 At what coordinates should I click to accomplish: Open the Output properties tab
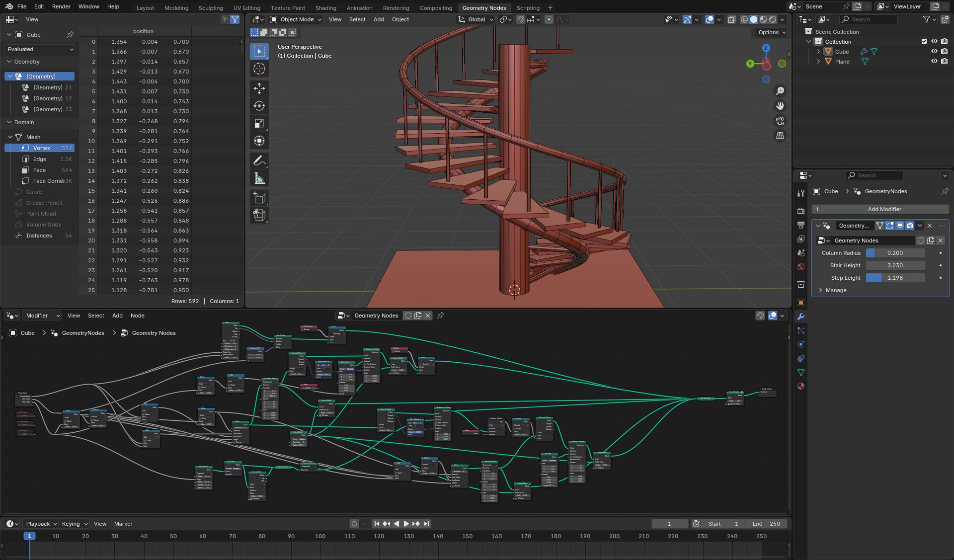pos(801,225)
